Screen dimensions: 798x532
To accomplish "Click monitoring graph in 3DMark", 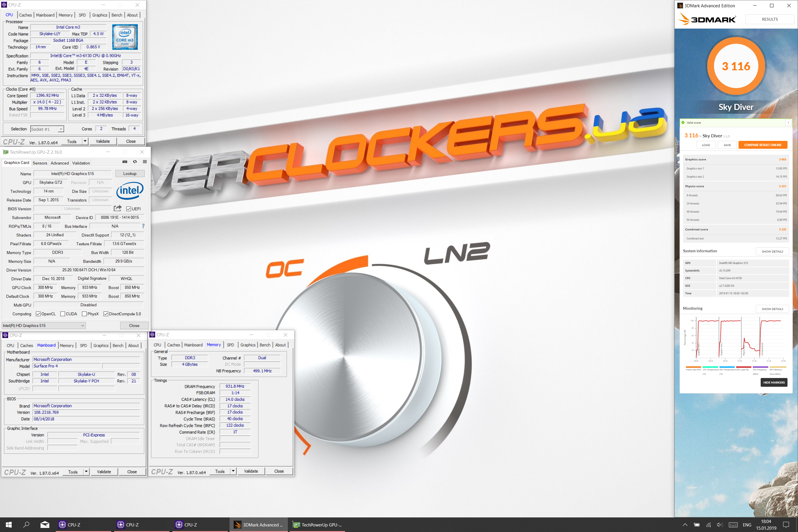I will coord(736,339).
